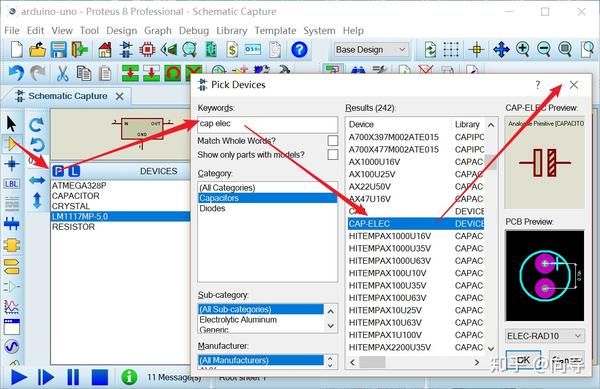Undo last action arrow
This screenshot has width=600, height=389.
(x=16, y=73)
